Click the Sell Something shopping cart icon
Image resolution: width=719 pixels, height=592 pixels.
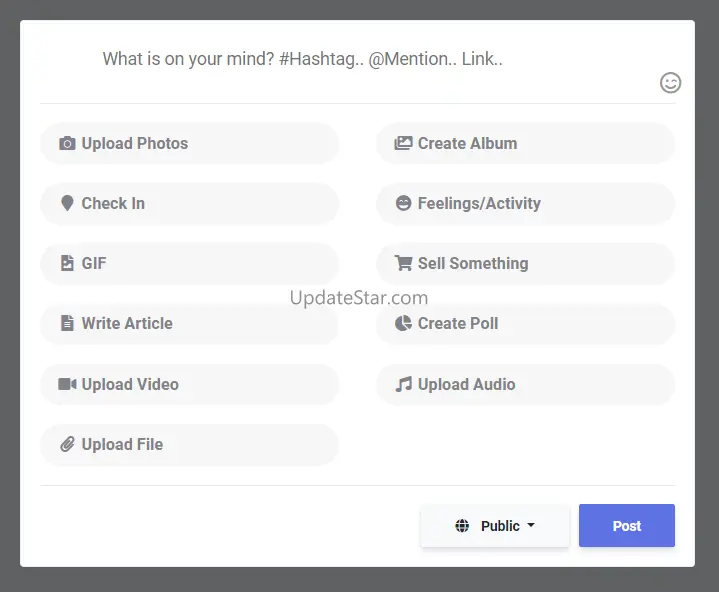click(403, 264)
